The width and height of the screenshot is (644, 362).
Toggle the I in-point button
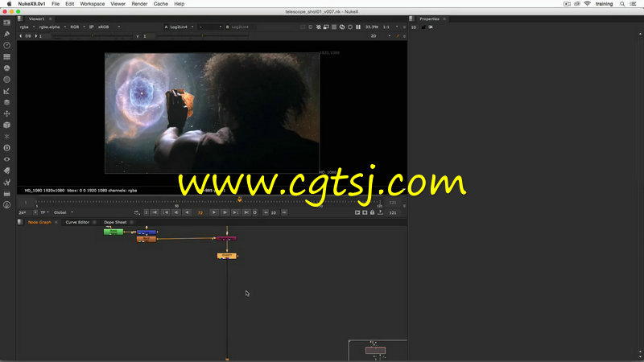(x=147, y=212)
